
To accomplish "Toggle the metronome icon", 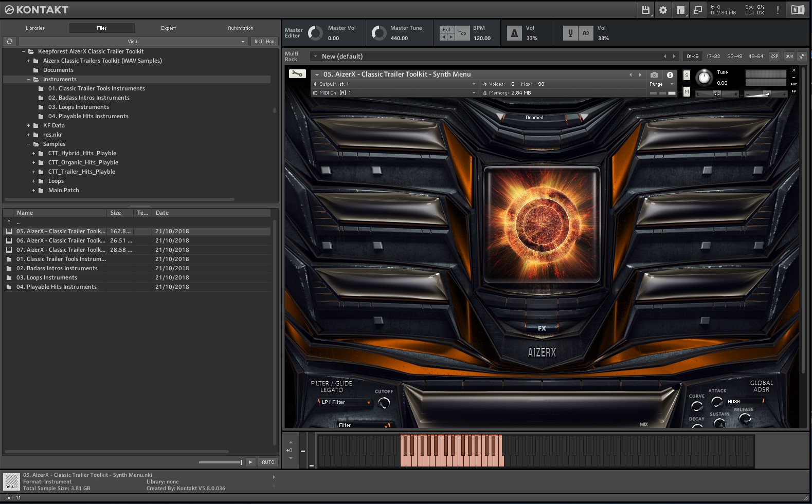I will 514,33.
